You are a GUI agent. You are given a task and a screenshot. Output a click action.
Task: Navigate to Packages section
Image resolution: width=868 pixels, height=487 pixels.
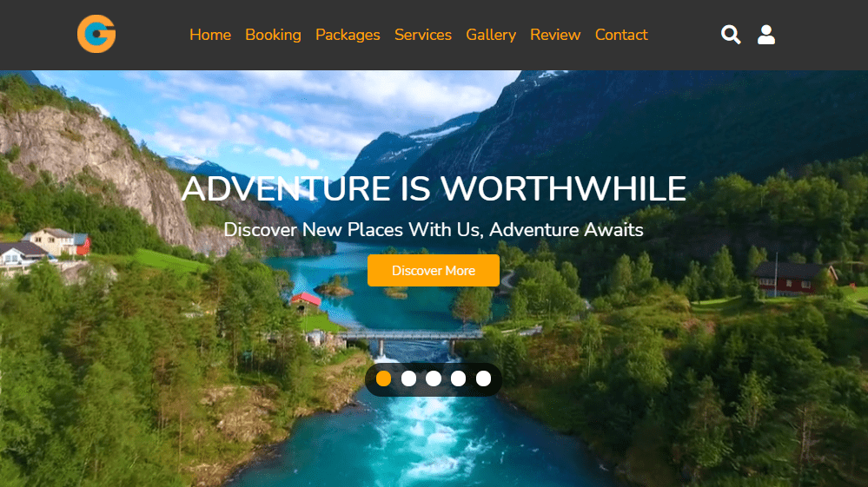[348, 35]
